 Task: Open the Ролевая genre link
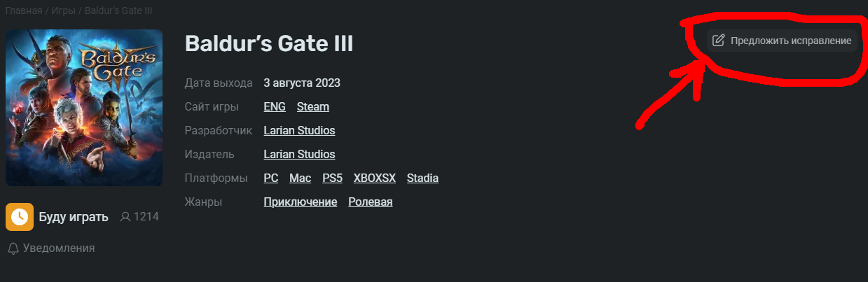(371, 202)
